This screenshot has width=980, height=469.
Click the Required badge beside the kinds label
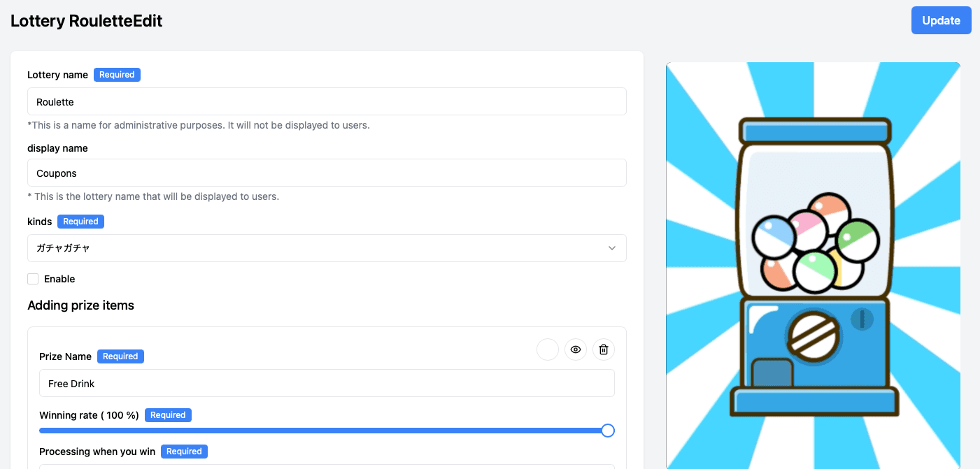click(x=80, y=222)
